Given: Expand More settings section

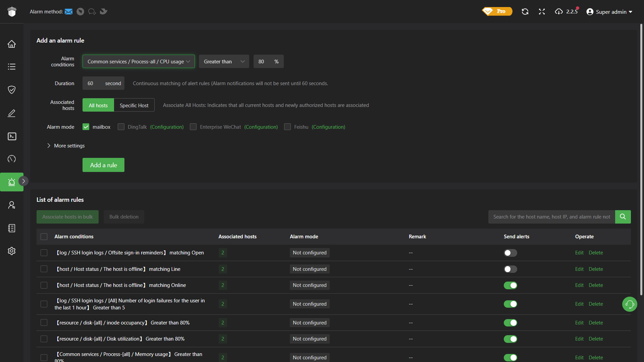Looking at the screenshot, I should coord(66,146).
